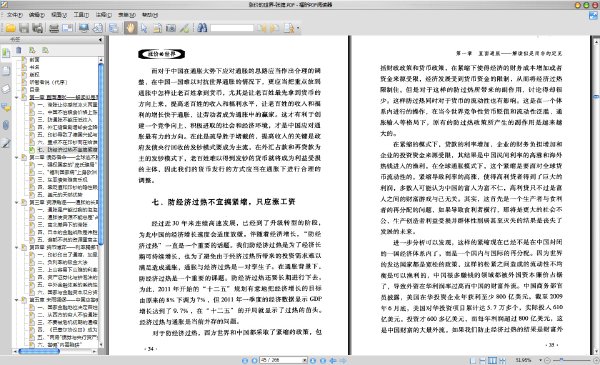Open the 视图 menu

click(x=59, y=15)
